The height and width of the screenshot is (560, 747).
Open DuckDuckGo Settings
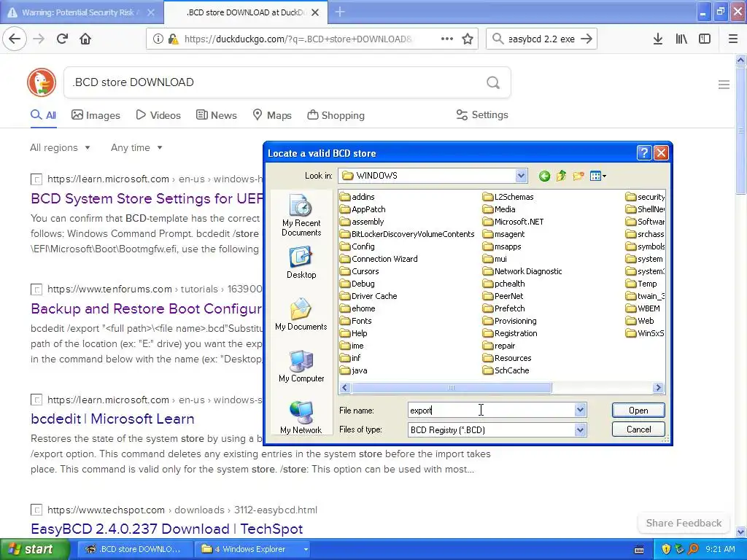pos(482,114)
